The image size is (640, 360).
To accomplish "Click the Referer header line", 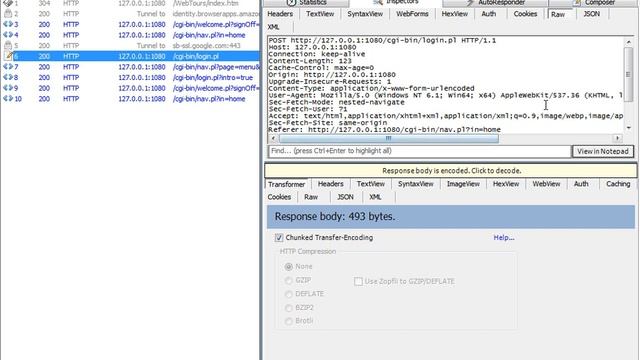I will 384,129.
